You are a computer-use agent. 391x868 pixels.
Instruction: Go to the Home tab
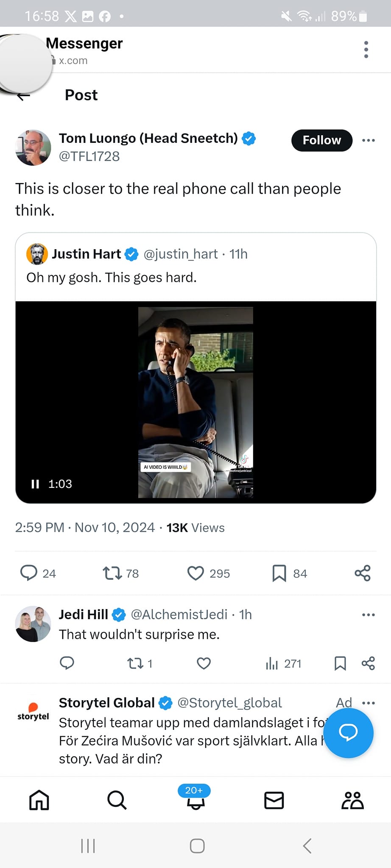pos(39,800)
